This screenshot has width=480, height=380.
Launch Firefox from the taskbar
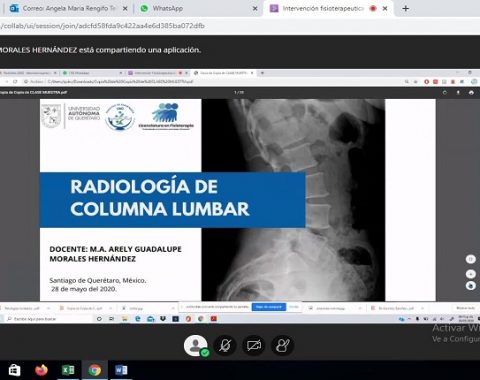[x=41, y=370]
